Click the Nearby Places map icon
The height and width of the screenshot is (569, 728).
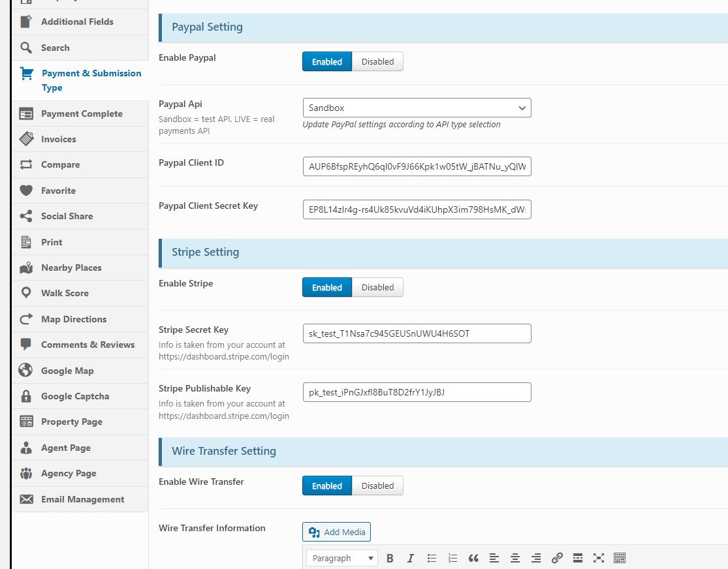click(27, 268)
